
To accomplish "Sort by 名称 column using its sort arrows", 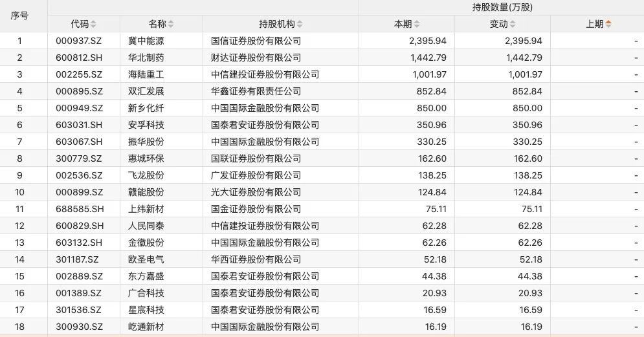I will [171, 24].
